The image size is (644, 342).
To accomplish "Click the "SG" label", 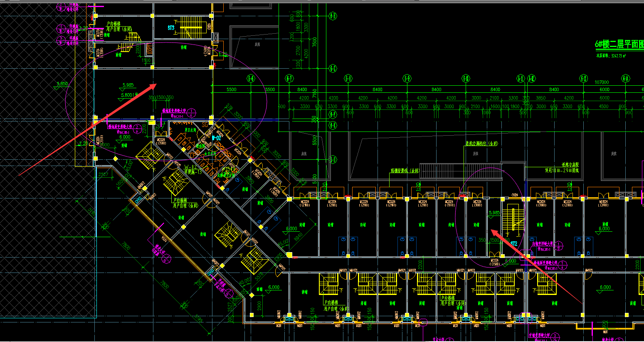I will coord(205,125).
